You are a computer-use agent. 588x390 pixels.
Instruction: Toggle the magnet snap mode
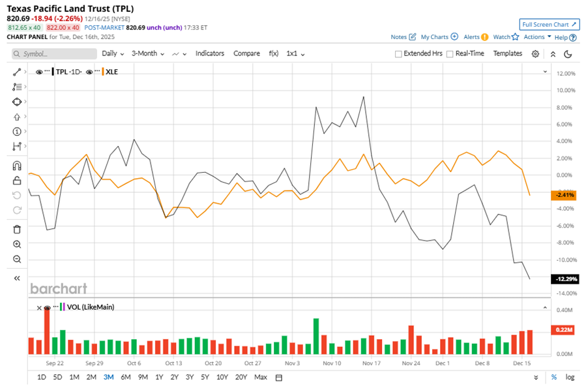point(17,166)
